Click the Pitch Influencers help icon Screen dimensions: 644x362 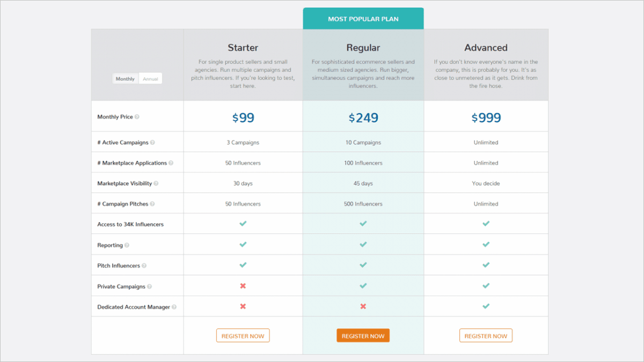click(143, 264)
